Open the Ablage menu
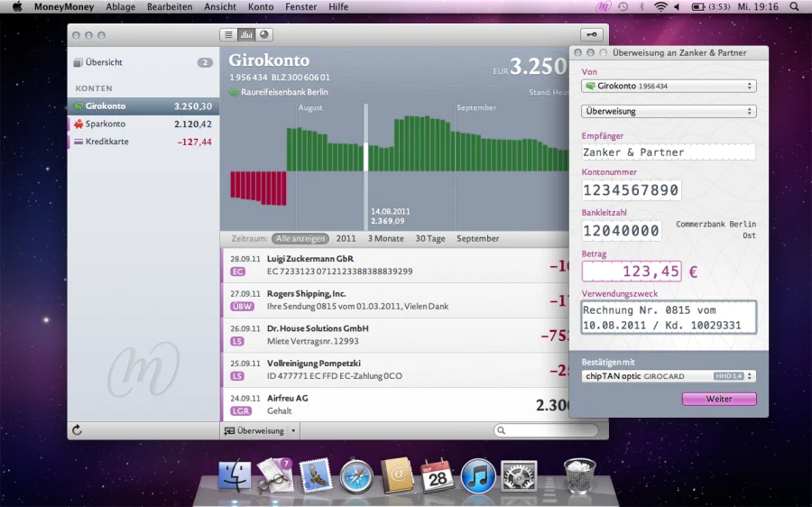The width and height of the screenshot is (812, 507). click(x=121, y=6)
